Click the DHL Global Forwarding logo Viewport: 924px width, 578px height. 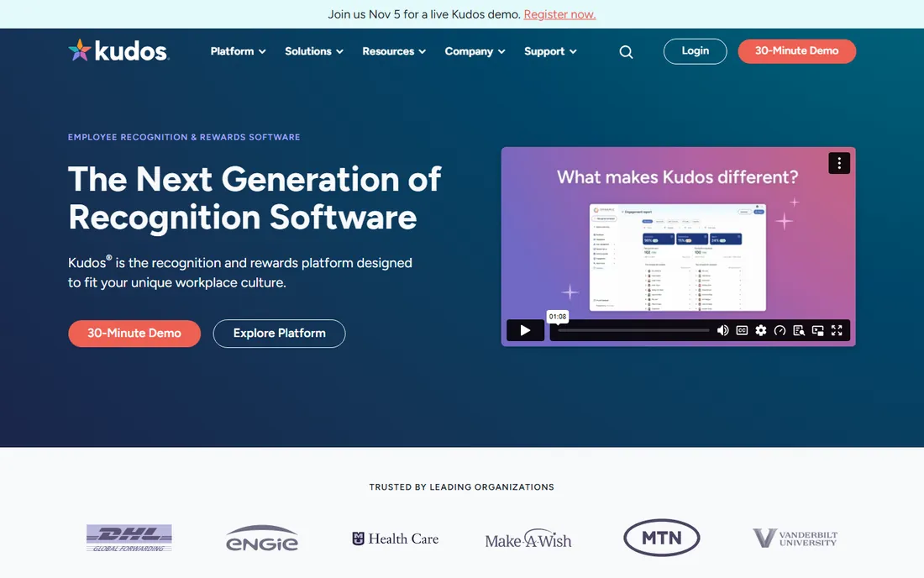tap(129, 538)
